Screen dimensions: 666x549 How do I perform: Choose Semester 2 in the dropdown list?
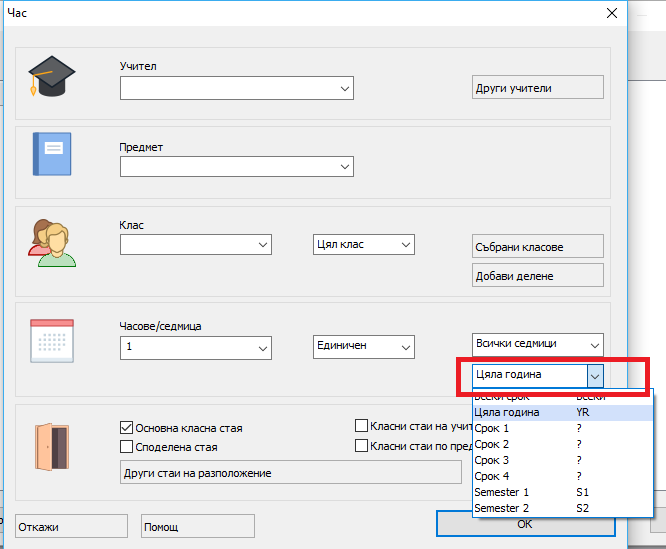pyautogui.click(x=502, y=508)
